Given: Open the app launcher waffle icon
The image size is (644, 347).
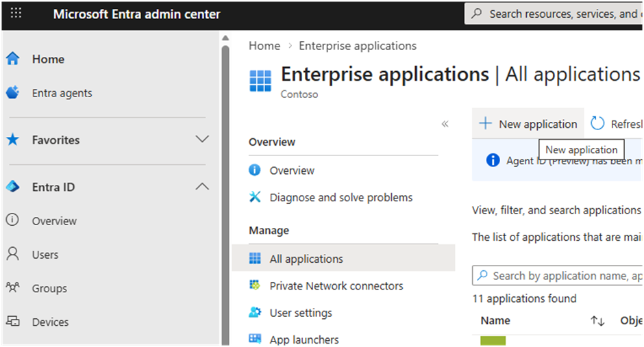Looking at the screenshot, I should point(16,14).
